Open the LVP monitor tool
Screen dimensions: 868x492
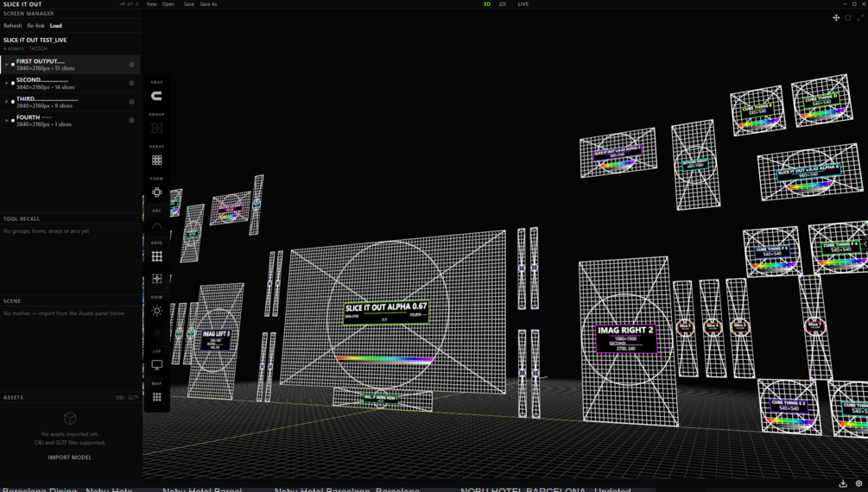click(156, 364)
